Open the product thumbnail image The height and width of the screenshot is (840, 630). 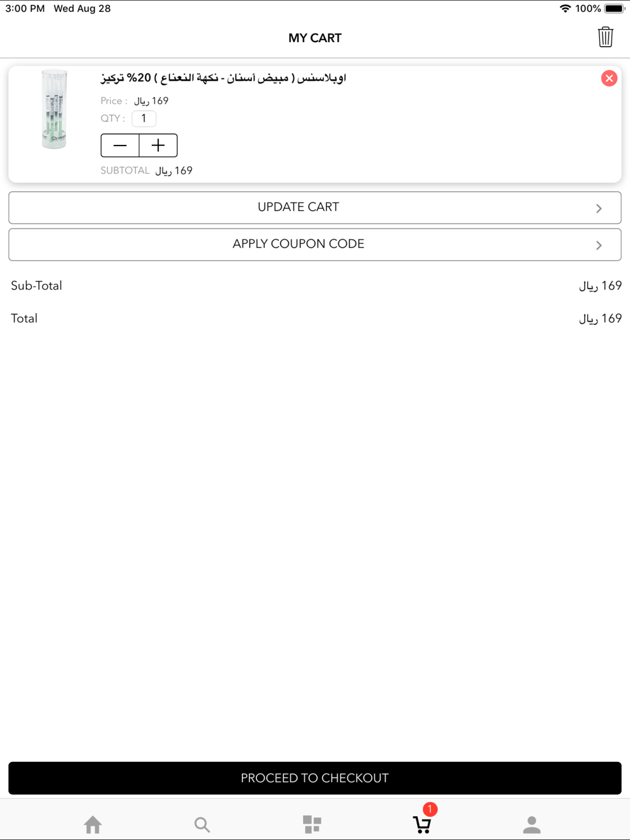(54, 110)
